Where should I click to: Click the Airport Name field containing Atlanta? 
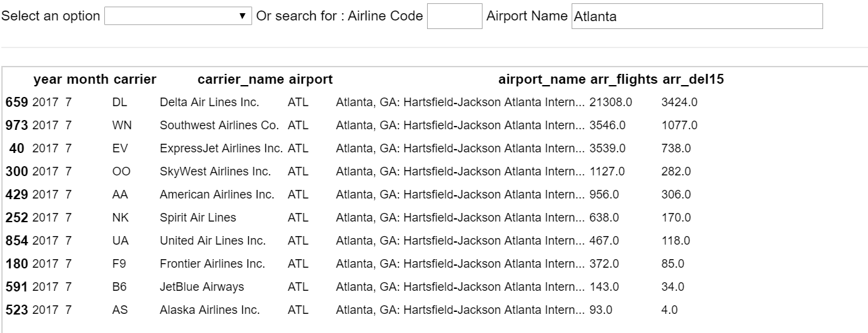pyautogui.click(x=697, y=16)
